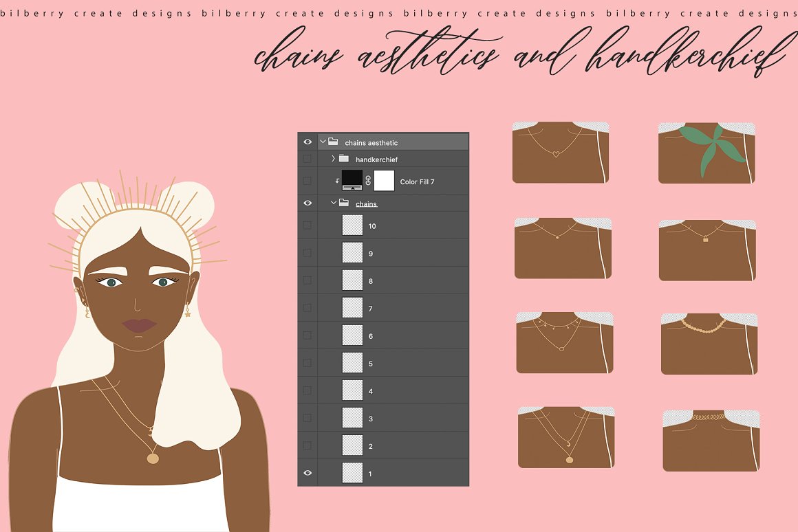
Task: Select the Color Fill 7 adjustment thumbnail
Action: (352, 181)
